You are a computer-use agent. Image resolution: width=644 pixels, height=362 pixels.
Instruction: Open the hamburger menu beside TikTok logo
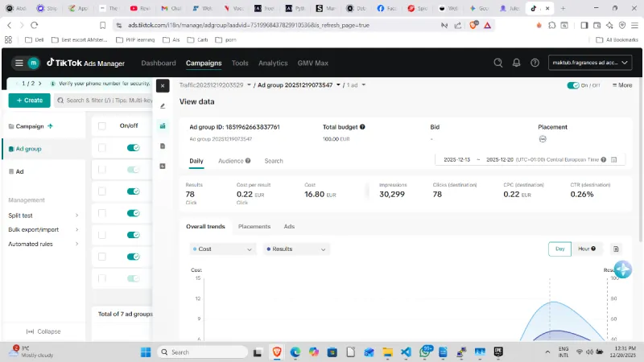[x=19, y=63]
